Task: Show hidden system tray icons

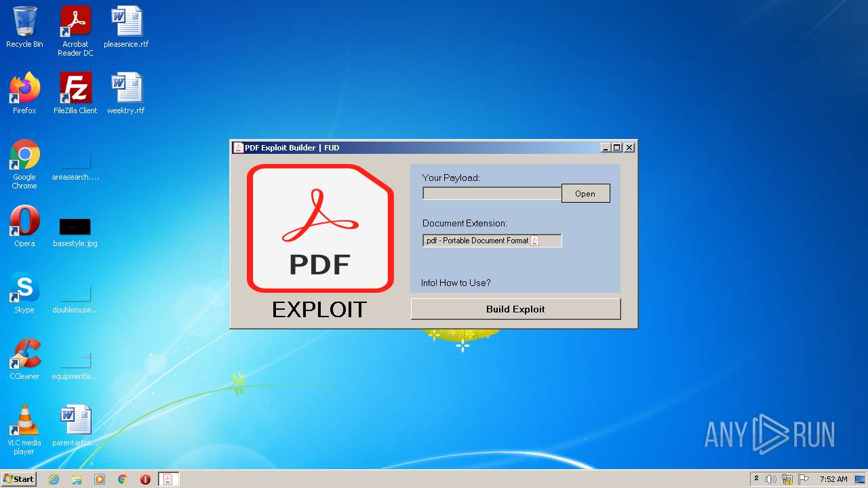Action: (x=757, y=479)
